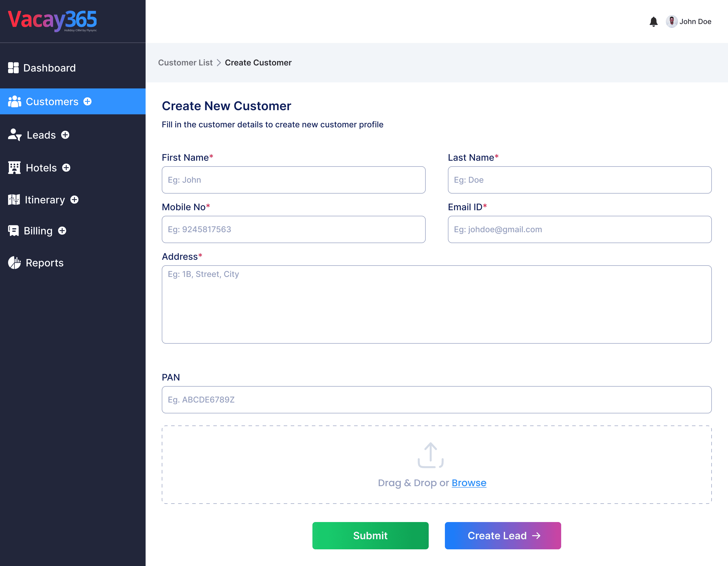Image resolution: width=728 pixels, height=566 pixels.
Task: Click the Mobile No input field
Action: [293, 229]
